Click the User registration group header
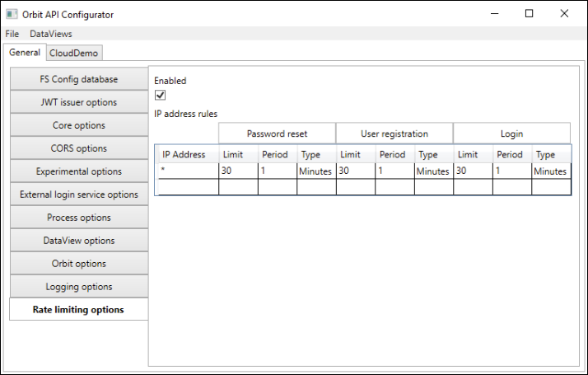Image resolution: width=588 pixels, height=375 pixels. tap(394, 134)
